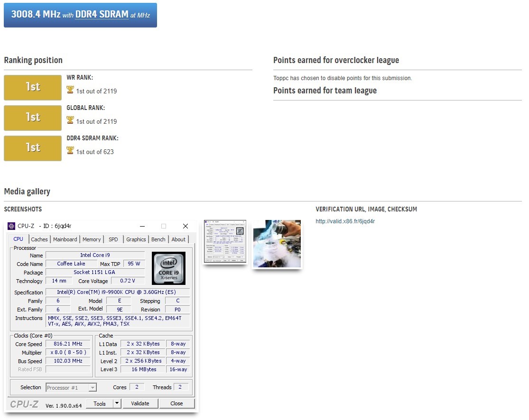Click the Ver. 1.90.0.x64 version text
The height and width of the screenshot is (420, 529).
pyautogui.click(x=64, y=405)
